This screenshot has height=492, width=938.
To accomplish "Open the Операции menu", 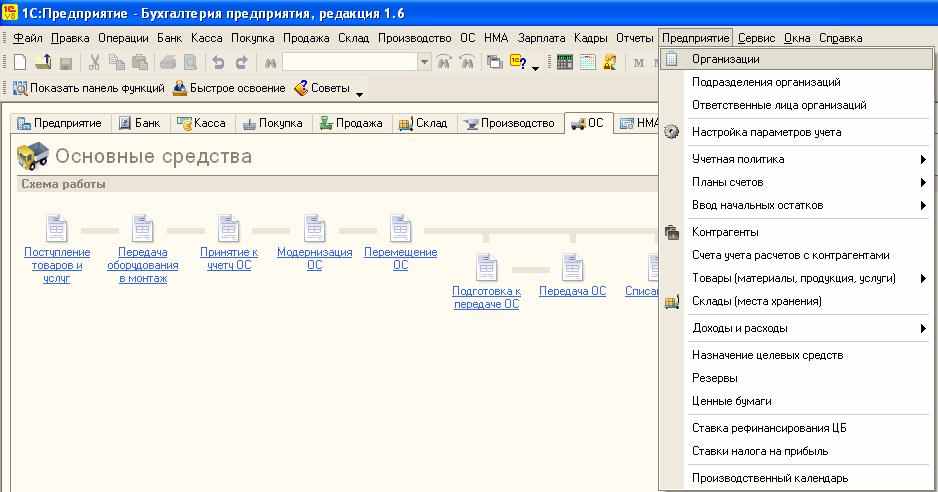I will pos(123,38).
